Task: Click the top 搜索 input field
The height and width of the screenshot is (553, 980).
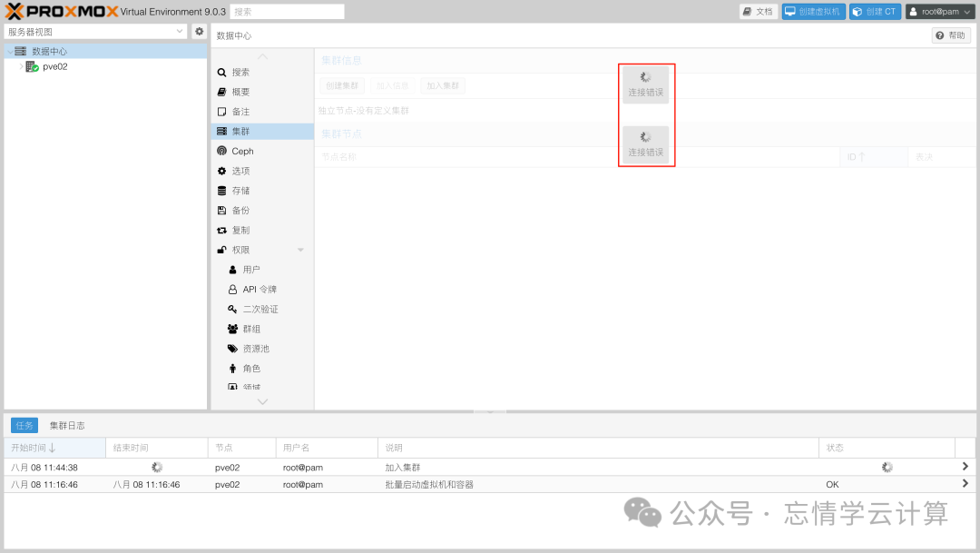Action: pyautogui.click(x=288, y=11)
